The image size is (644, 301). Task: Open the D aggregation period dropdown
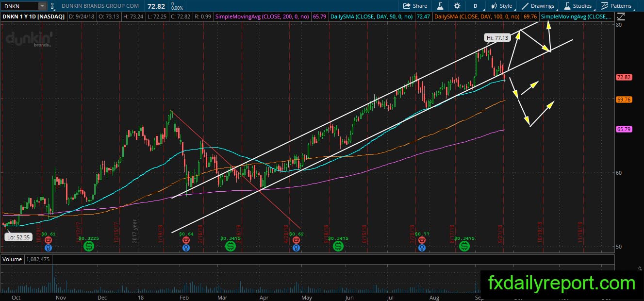(476, 6)
